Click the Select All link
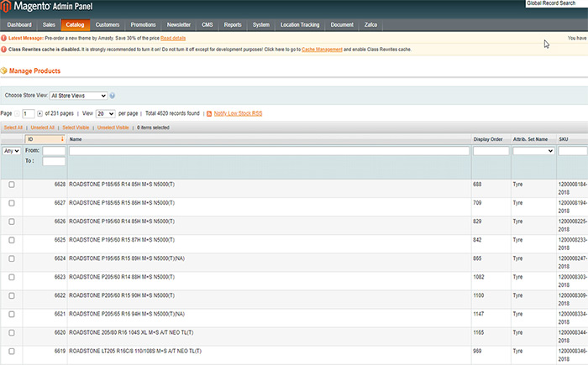This screenshot has width=588, height=365. (x=13, y=128)
